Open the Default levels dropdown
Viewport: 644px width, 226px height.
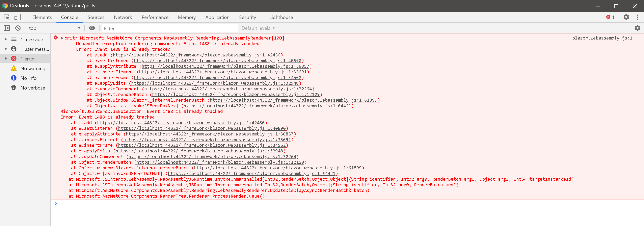[x=258, y=28]
